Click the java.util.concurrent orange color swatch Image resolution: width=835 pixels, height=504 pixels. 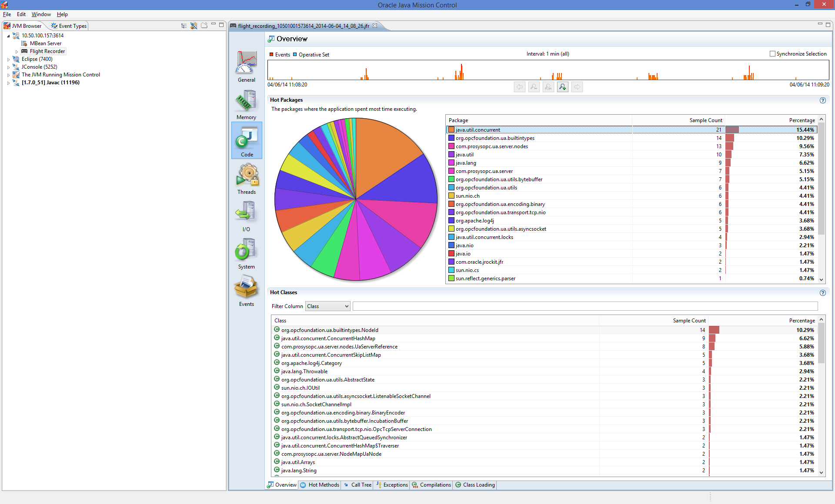click(x=451, y=130)
